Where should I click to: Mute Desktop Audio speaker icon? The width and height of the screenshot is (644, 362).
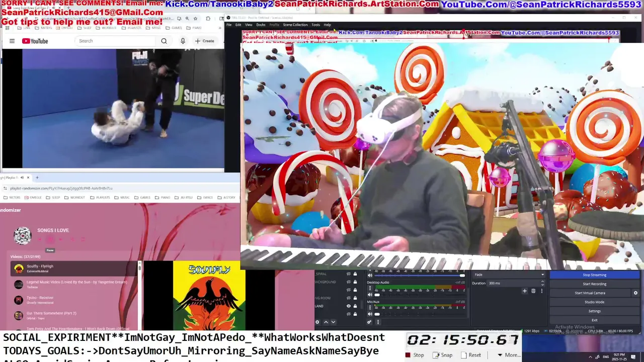click(370, 295)
